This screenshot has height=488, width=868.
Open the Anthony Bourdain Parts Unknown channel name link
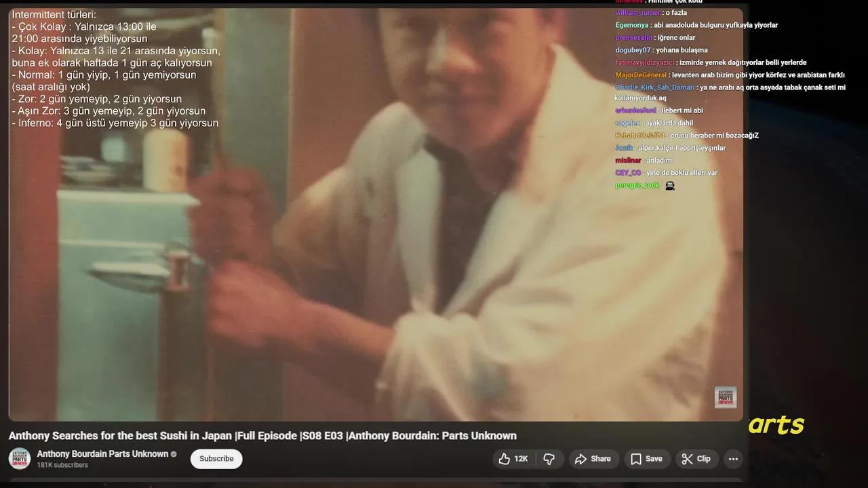click(102, 454)
